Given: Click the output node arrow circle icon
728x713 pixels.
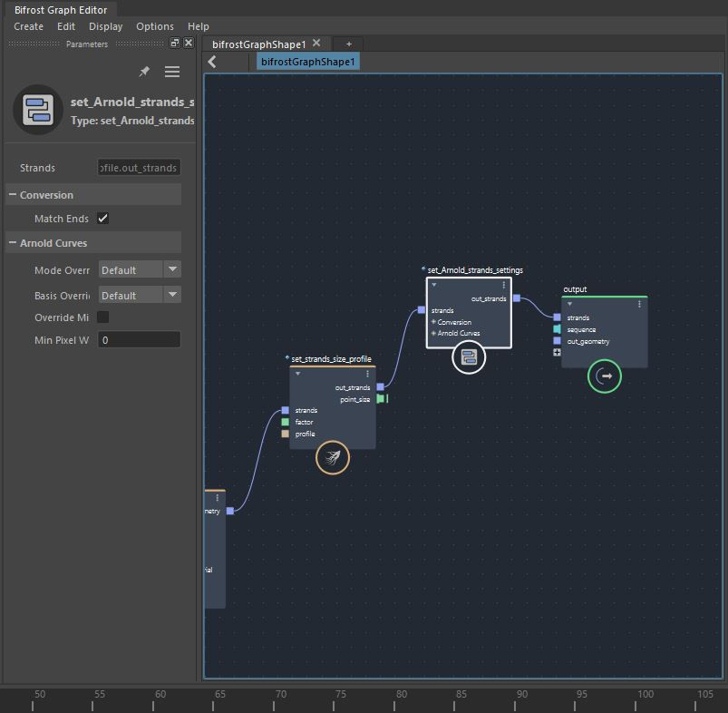Looking at the screenshot, I should coord(605,376).
